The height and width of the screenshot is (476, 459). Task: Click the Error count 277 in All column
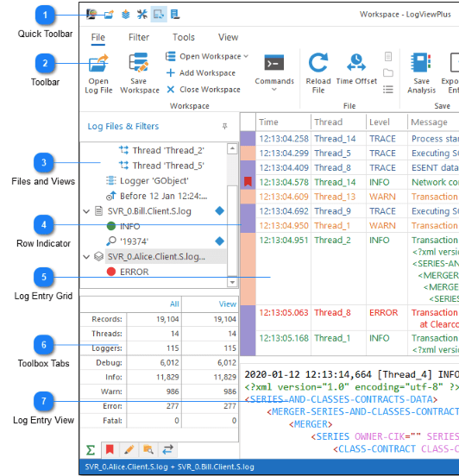point(173,406)
